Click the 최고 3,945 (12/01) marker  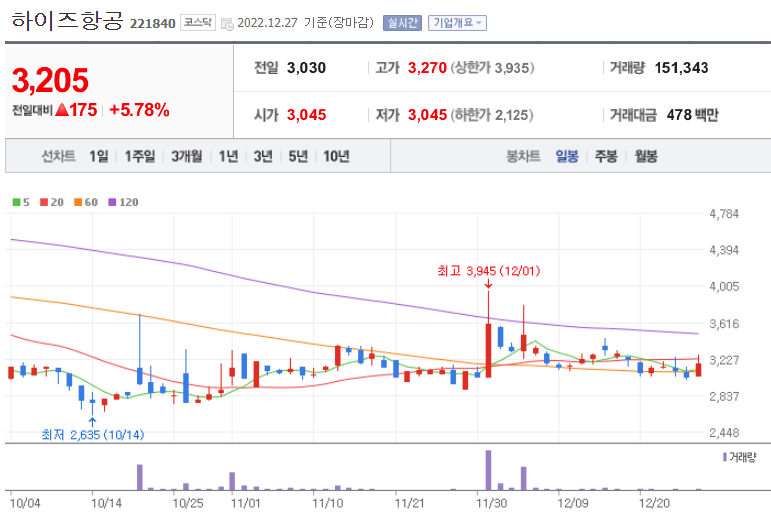pyautogui.click(x=488, y=271)
